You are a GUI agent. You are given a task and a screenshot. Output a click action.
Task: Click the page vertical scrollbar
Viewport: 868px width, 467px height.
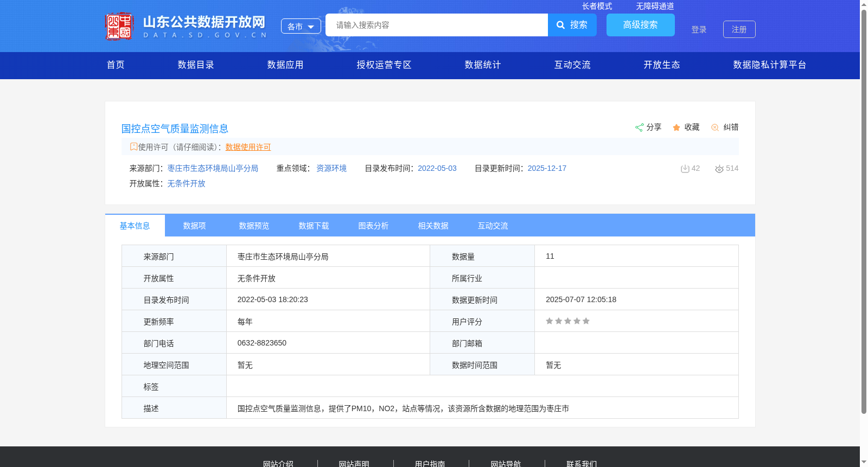pyautogui.click(x=864, y=212)
